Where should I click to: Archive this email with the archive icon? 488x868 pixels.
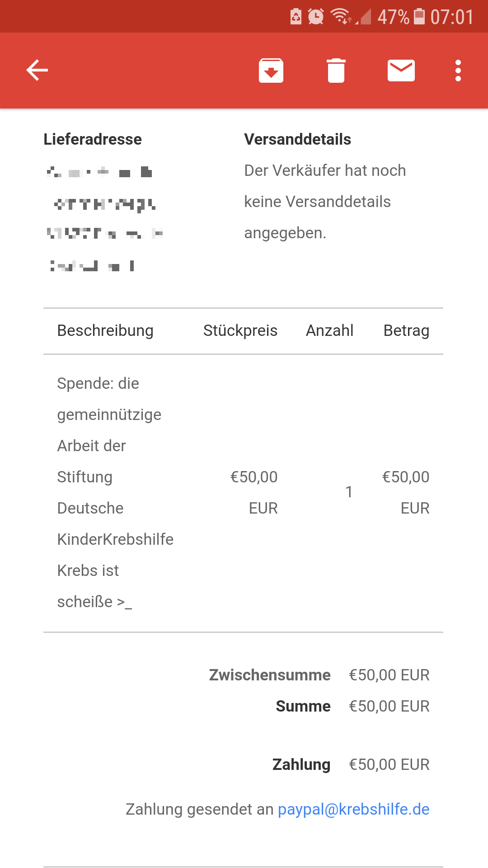[271, 71]
